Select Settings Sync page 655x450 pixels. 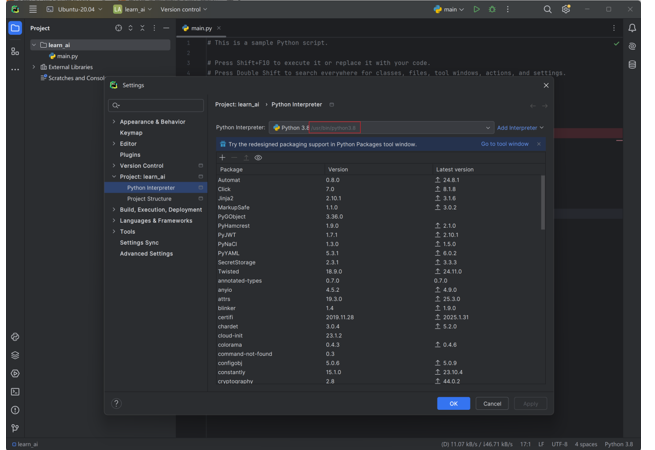[x=139, y=242]
